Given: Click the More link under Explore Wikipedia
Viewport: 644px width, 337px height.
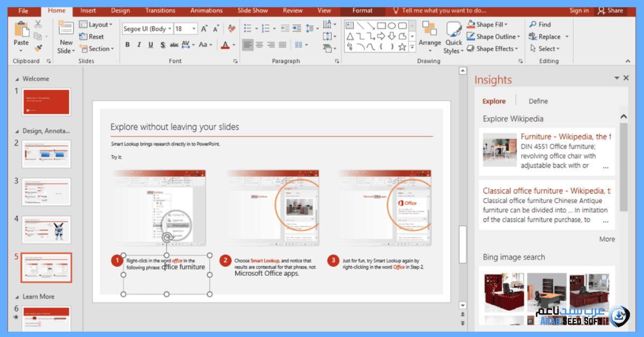Looking at the screenshot, I should [607, 239].
